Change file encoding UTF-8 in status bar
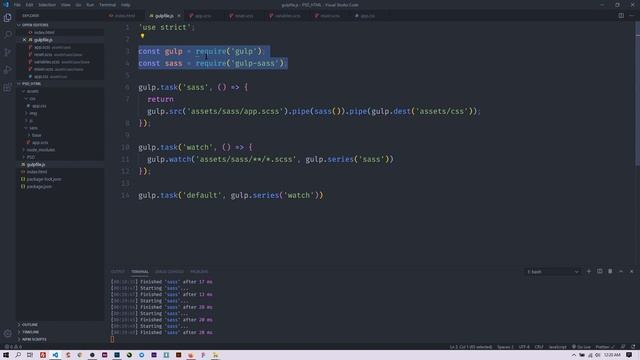The image size is (640, 360). (524, 347)
